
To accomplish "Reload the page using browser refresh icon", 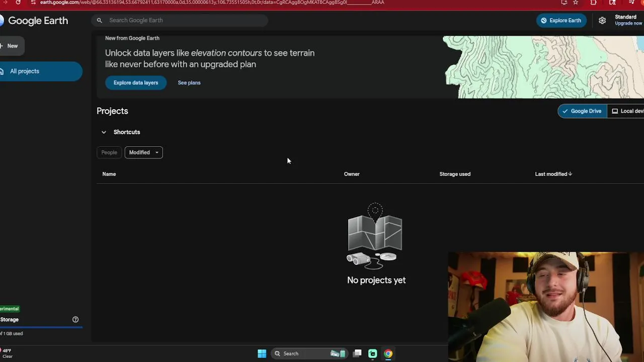I will pyautogui.click(x=18, y=3).
